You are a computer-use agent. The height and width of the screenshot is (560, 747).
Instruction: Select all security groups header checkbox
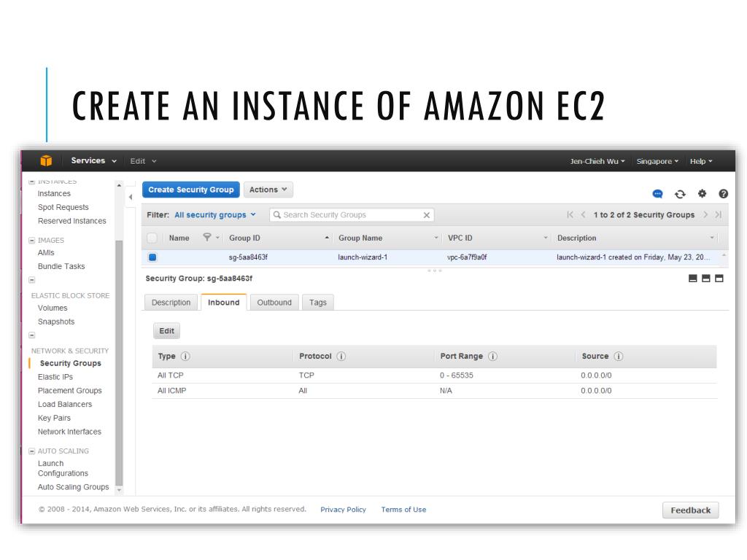[x=152, y=238]
